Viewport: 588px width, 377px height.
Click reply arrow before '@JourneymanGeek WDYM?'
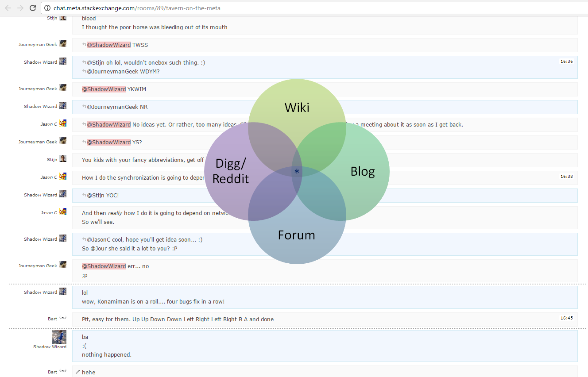[84, 71]
